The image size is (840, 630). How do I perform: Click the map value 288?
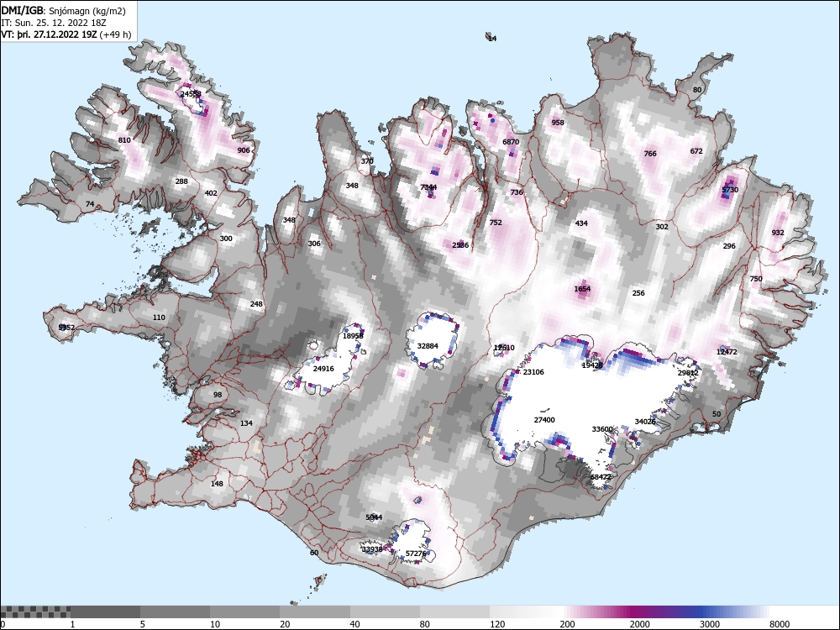(x=181, y=181)
